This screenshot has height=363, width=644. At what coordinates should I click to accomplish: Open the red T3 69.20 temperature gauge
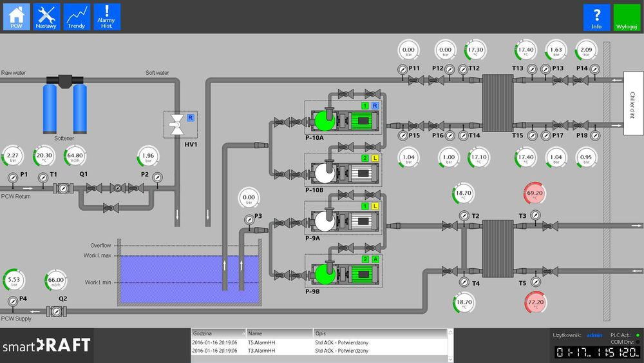tap(535, 193)
